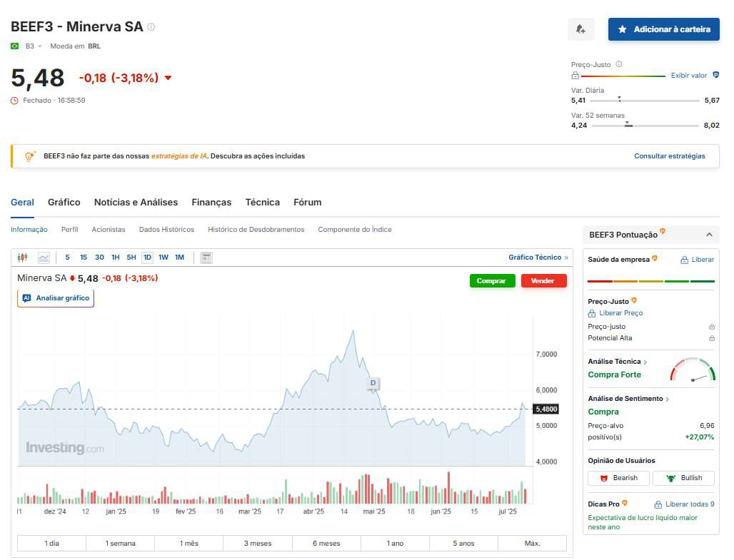Open the Perfil sub-tab
Screen dimensions: 734x560
point(69,229)
